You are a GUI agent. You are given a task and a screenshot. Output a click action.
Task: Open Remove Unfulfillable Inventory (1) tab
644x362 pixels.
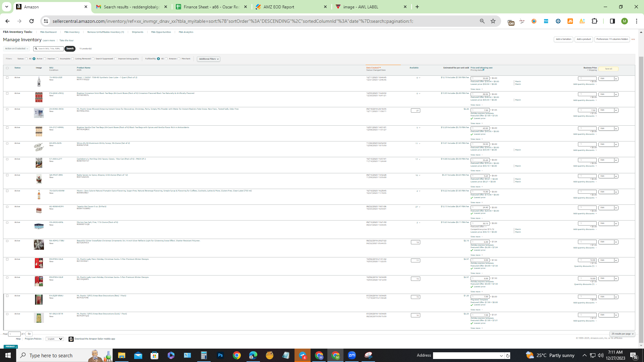click(106, 32)
